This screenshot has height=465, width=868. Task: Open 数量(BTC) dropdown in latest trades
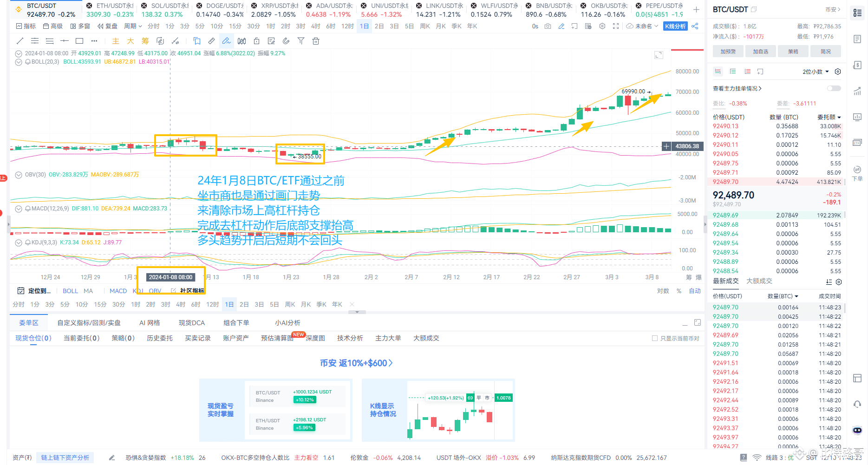pyautogui.click(x=783, y=296)
